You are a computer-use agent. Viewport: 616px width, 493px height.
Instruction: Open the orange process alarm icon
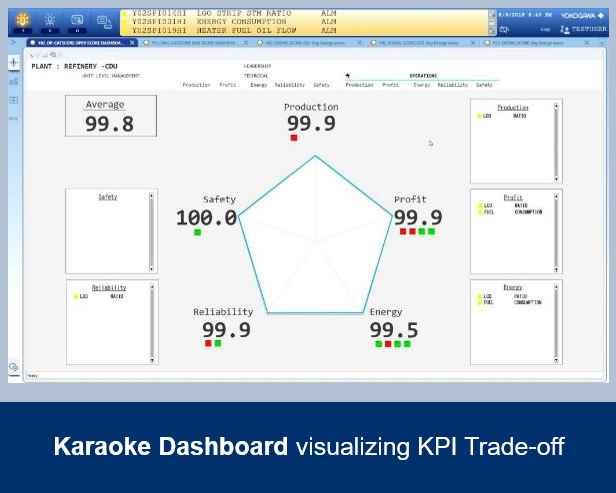[x=23, y=19]
